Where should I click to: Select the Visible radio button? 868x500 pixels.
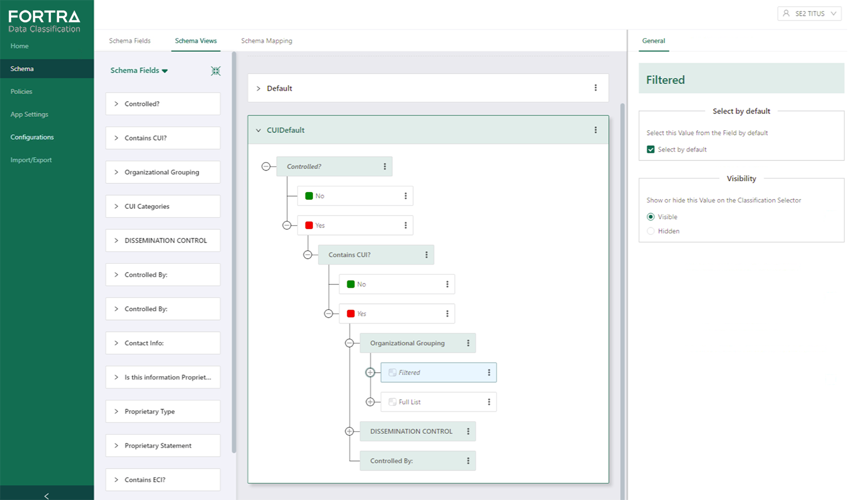[650, 217]
